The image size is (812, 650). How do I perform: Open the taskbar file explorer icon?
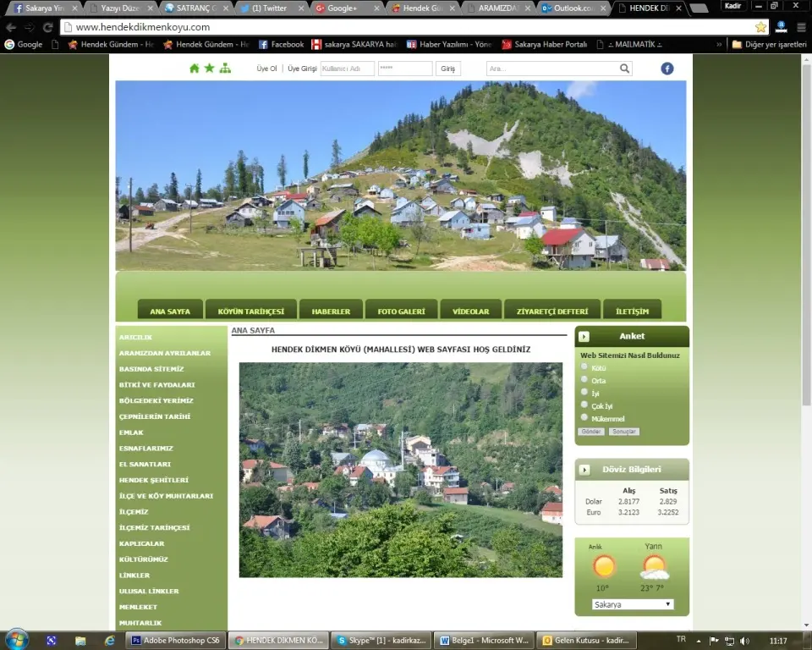tap(80, 641)
